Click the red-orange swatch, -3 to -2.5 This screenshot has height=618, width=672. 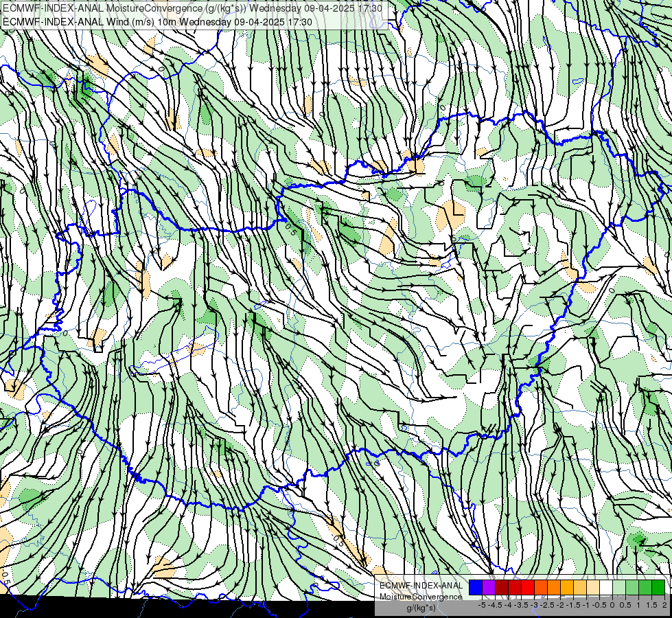pyautogui.click(x=541, y=588)
